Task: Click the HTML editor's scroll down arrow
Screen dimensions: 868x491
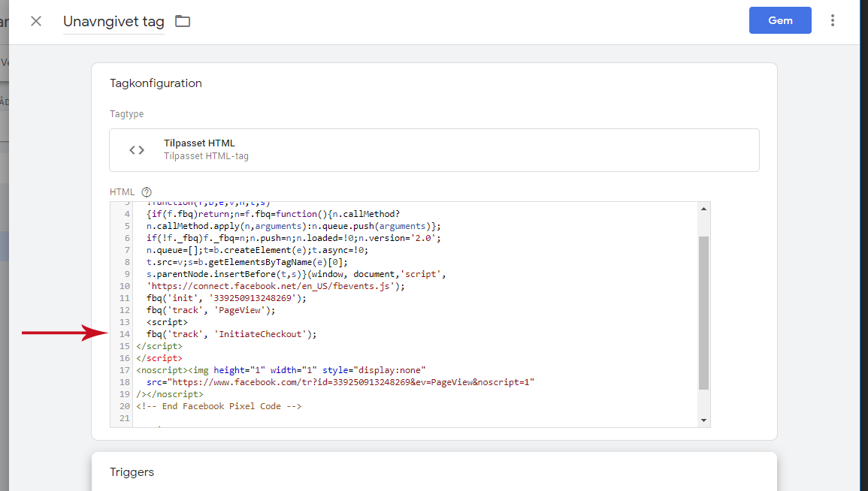Action: click(x=703, y=420)
